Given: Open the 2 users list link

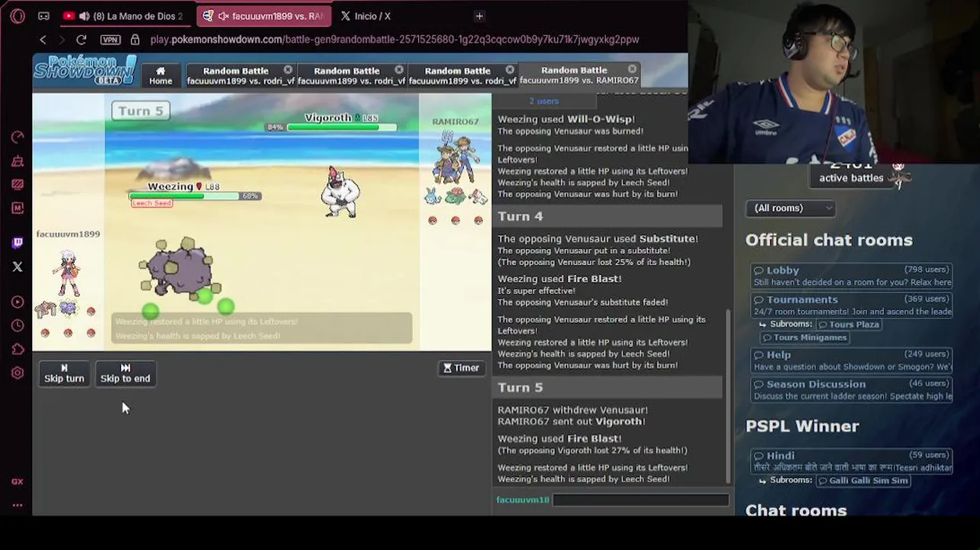Looking at the screenshot, I should 544,101.
